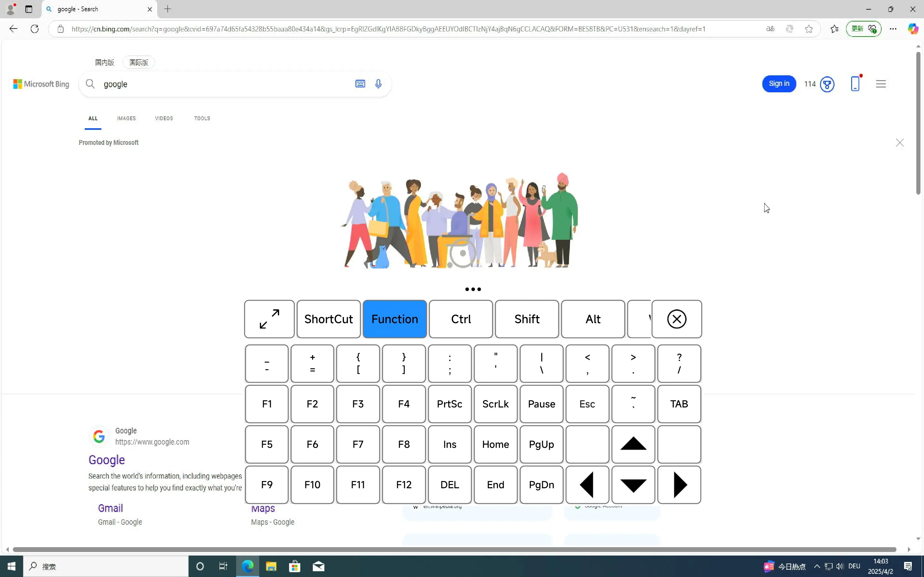Click the voice search microphone icon
Screen dimensions: 924x577
[378, 84]
